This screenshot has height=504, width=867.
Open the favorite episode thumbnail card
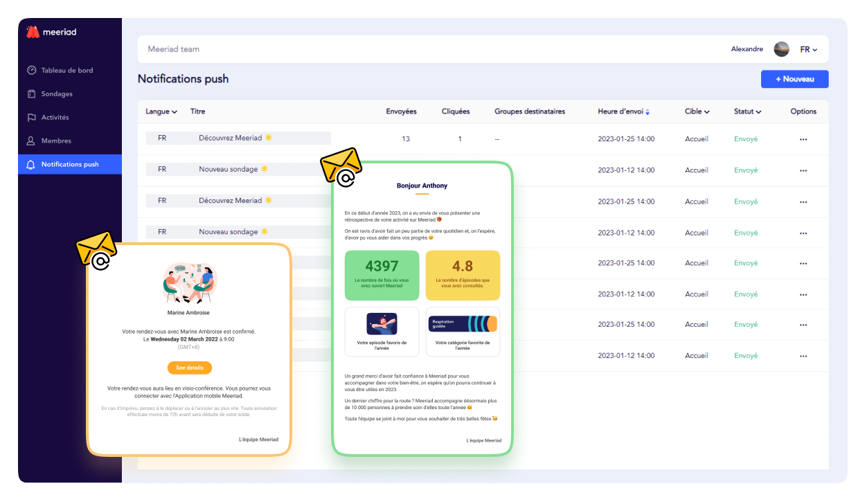pos(382,332)
